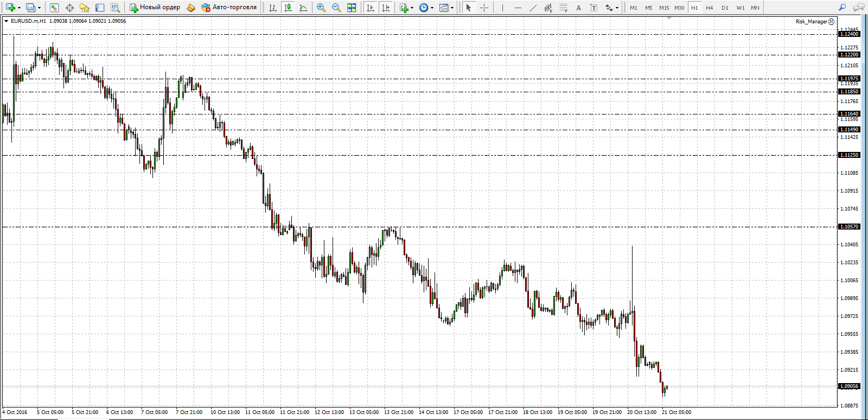Open the Profiles icon
Image resolution: width=868 pixels, height=420 pixels.
30,8
